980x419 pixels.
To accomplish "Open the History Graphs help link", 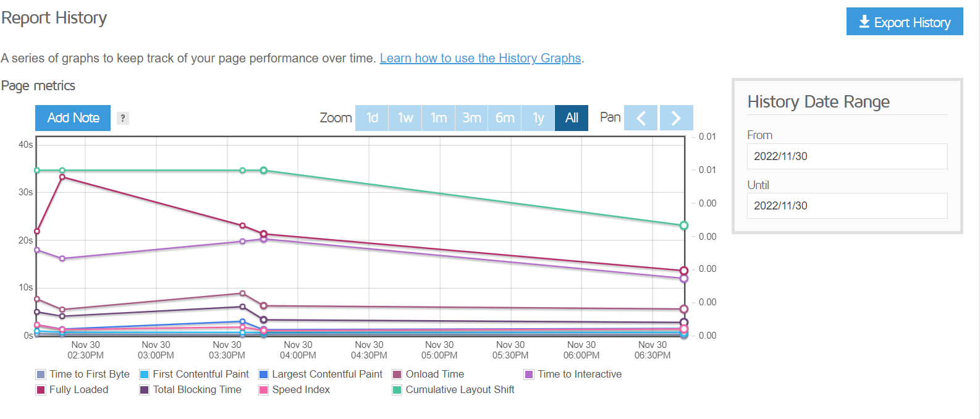I will click(x=481, y=58).
